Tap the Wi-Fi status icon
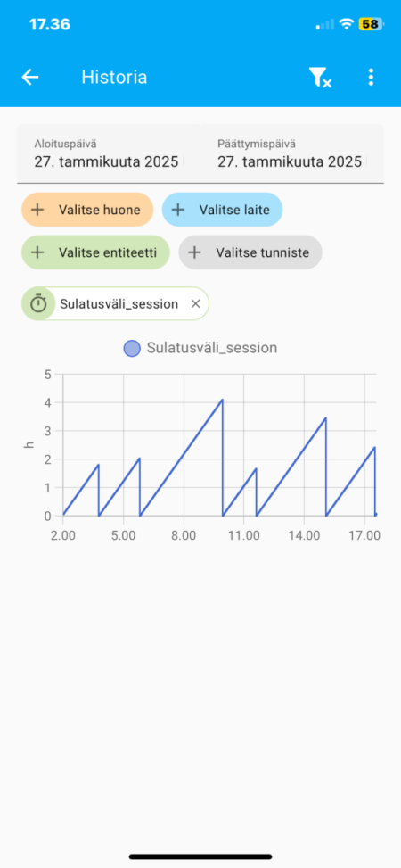The height and width of the screenshot is (868, 401). click(347, 24)
